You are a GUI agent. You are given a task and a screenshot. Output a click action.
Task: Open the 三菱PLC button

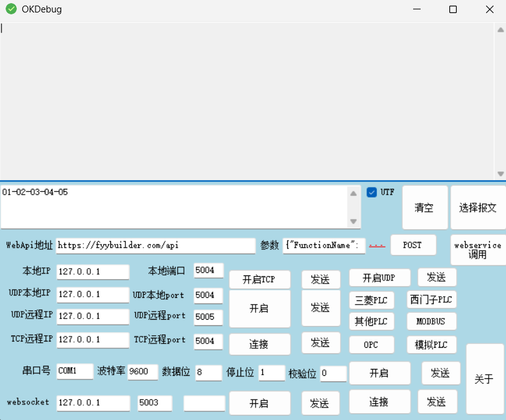click(x=371, y=300)
